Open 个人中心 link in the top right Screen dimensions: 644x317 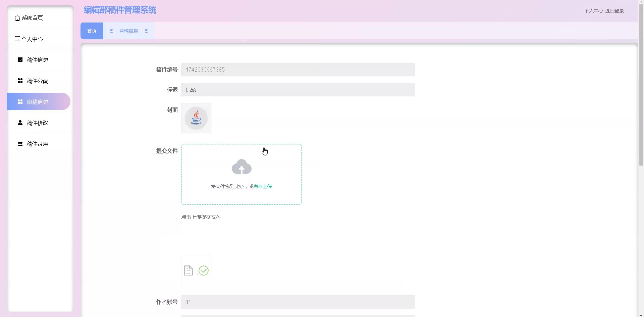coord(594,11)
